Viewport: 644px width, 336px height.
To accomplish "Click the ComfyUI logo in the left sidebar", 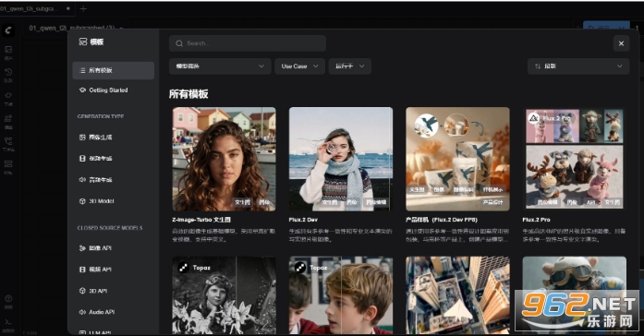I will [8, 30].
